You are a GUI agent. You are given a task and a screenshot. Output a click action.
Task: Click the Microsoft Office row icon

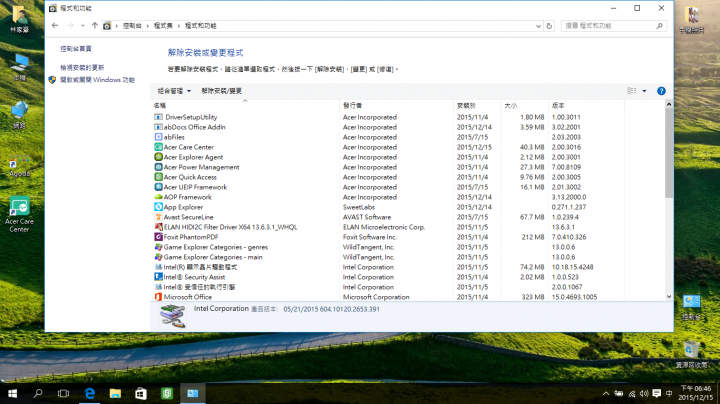[158, 297]
